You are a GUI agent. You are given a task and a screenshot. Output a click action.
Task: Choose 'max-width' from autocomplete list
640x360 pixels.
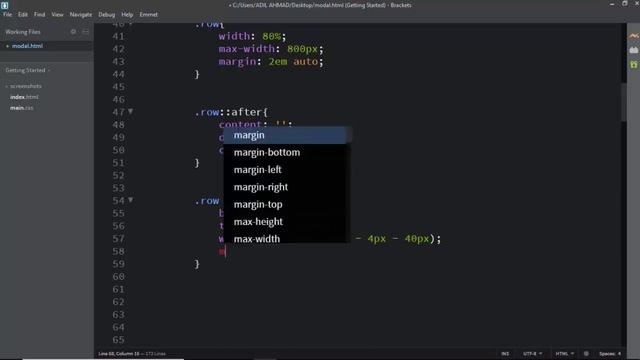[x=285, y=238]
